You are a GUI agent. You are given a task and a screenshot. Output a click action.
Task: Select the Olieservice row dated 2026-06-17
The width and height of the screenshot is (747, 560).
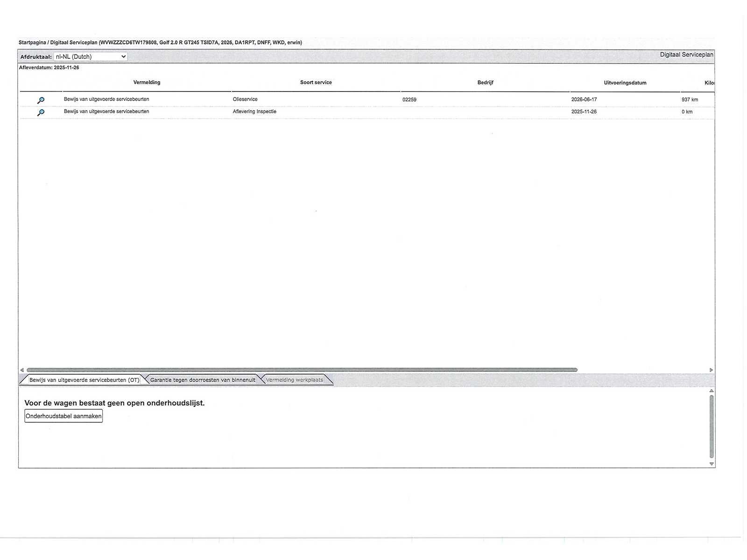click(367, 100)
